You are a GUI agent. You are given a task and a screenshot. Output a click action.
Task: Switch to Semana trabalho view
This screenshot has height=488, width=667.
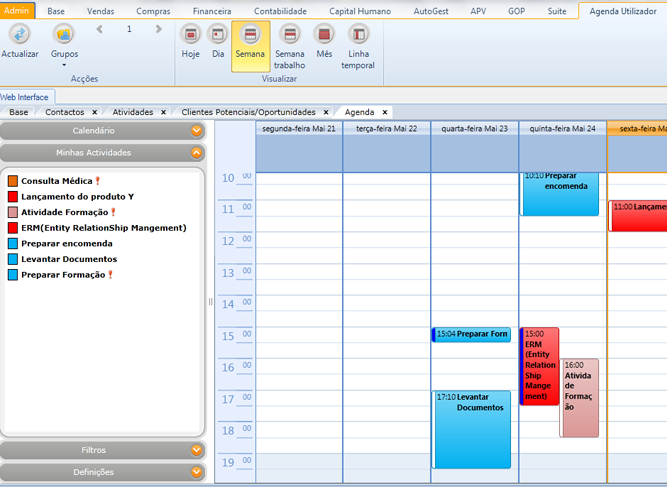289,35
